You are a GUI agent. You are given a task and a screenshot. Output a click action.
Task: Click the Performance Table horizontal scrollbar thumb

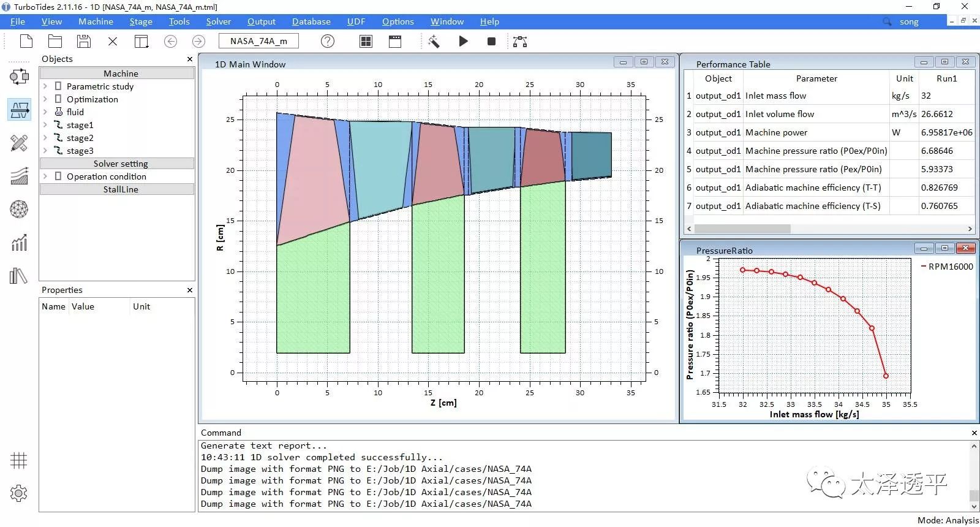pos(742,229)
